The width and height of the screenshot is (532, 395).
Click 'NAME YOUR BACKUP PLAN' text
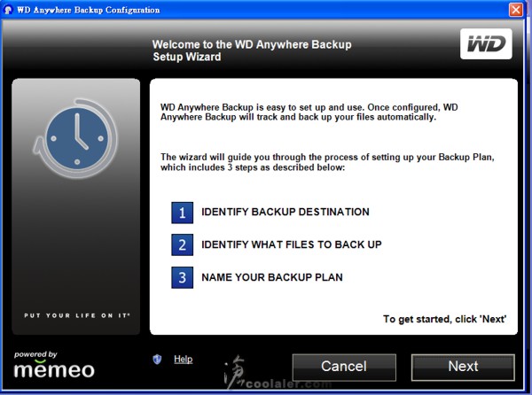272,277
